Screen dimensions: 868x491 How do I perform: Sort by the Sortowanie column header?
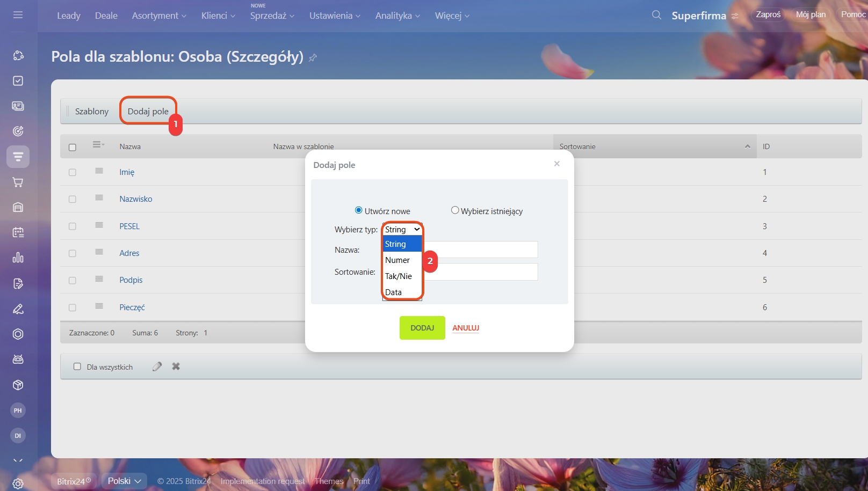point(655,146)
